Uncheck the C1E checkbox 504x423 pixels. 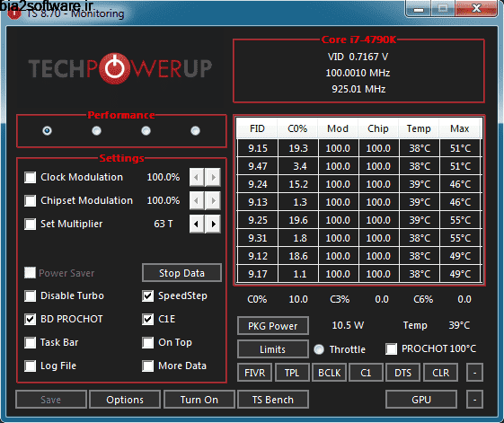click(148, 319)
